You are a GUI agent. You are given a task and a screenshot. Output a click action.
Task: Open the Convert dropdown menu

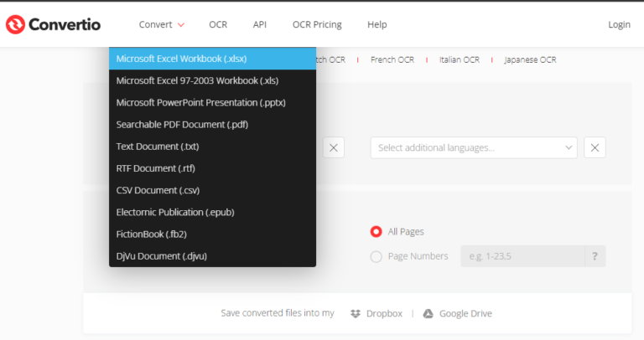[x=162, y=25]
